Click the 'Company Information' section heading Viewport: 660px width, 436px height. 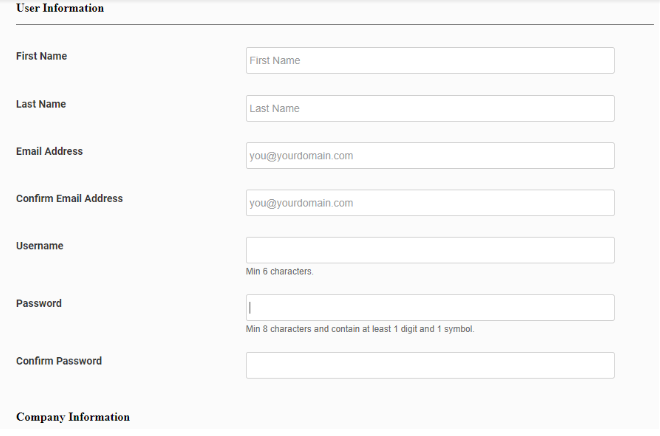(73, 417)
